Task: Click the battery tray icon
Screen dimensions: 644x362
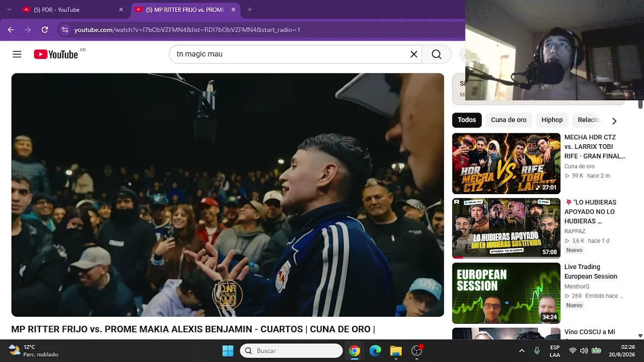Action: click(x=596, y=351)
